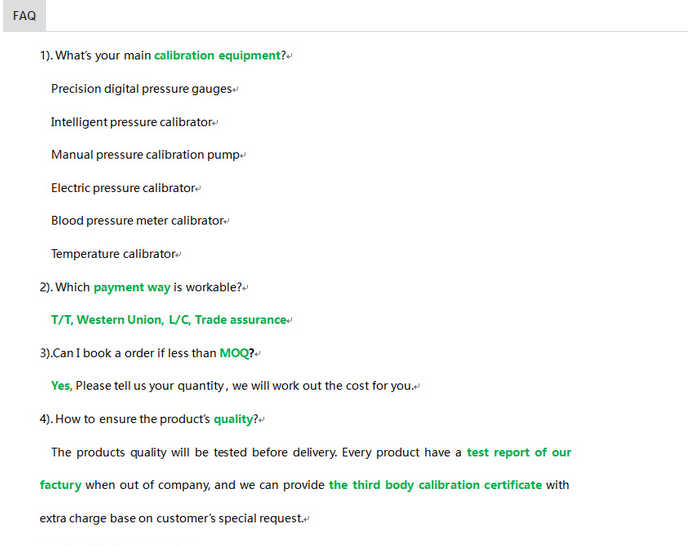Select 'Temperature calibrator' line
The height and width of the screenshot is (546, 688).
click(113, 254)
